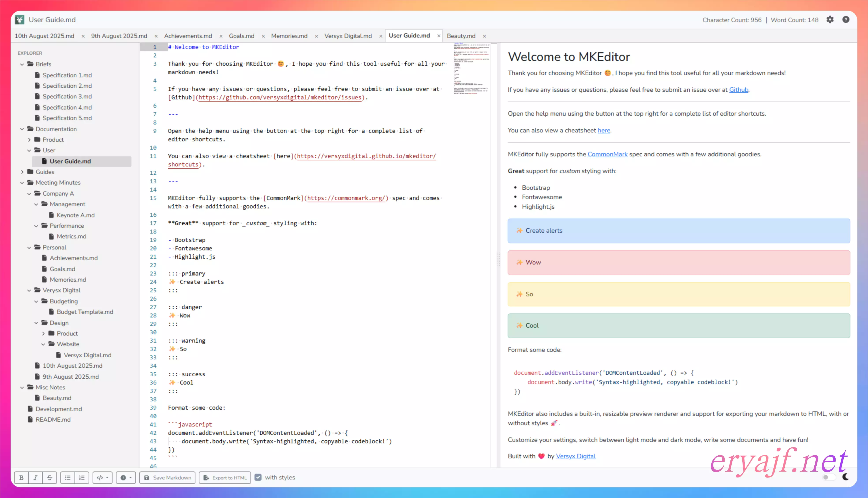Viewport: 868px width, 498px height.
Task: Switch to the Beauty.md tab
Action: (461, 36)
